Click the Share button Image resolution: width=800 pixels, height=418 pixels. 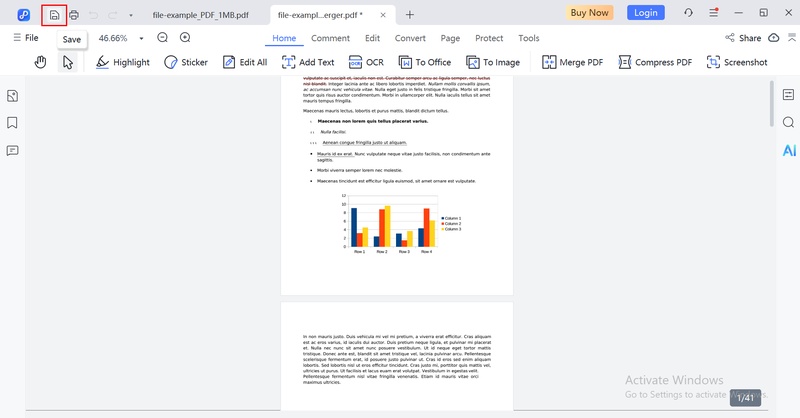(743, 38)
